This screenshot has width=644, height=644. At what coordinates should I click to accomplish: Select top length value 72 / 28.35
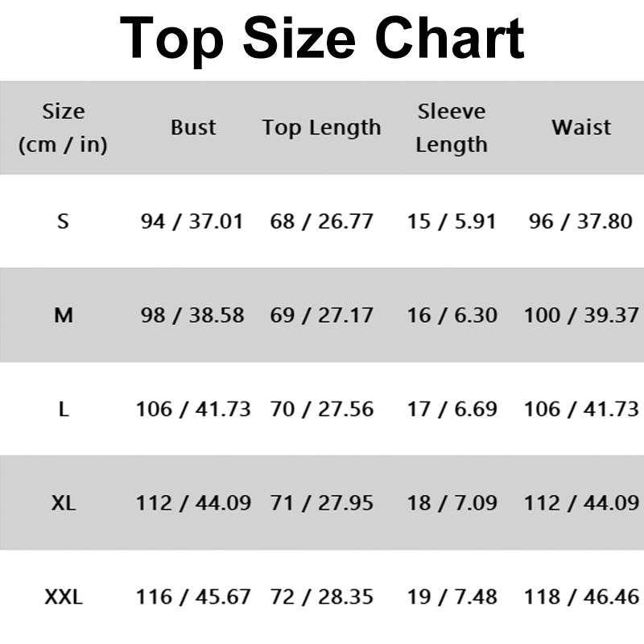point(322,597)
